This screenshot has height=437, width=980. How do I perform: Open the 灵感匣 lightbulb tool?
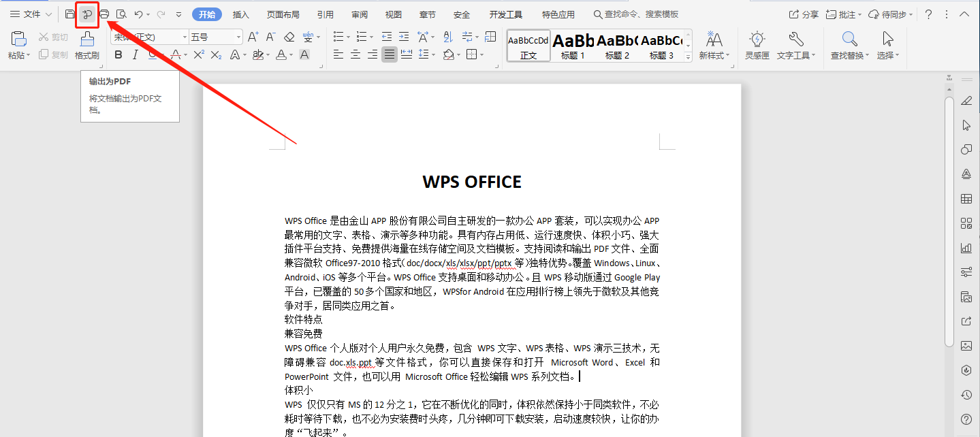tap(757, 45)
